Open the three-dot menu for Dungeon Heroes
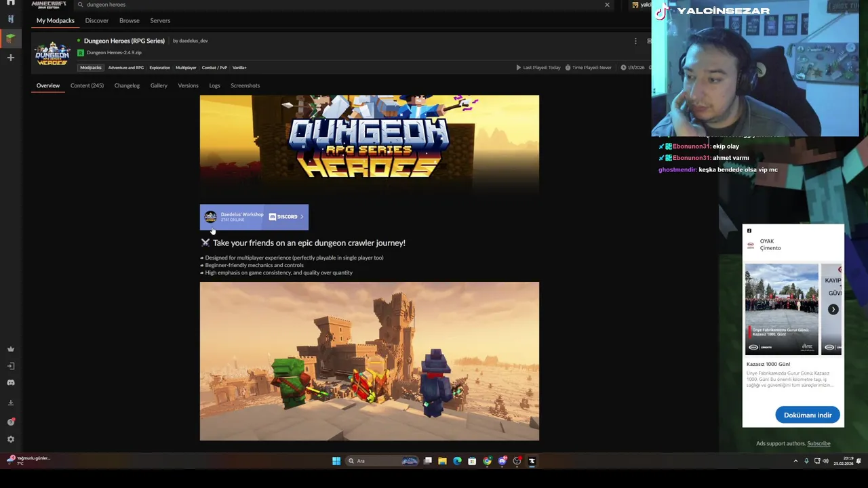This screenshot has height=488, width=868. pyautogui.click(x=635, y=41)
